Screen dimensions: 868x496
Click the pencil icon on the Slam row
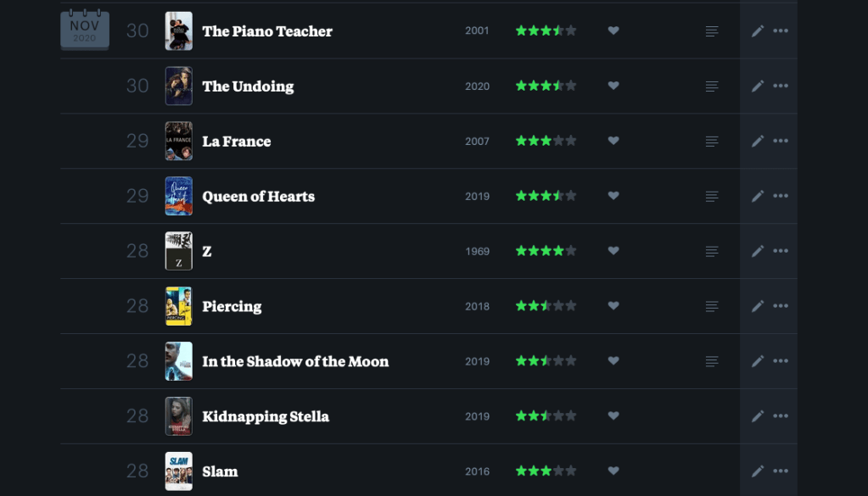click(758, 471)
